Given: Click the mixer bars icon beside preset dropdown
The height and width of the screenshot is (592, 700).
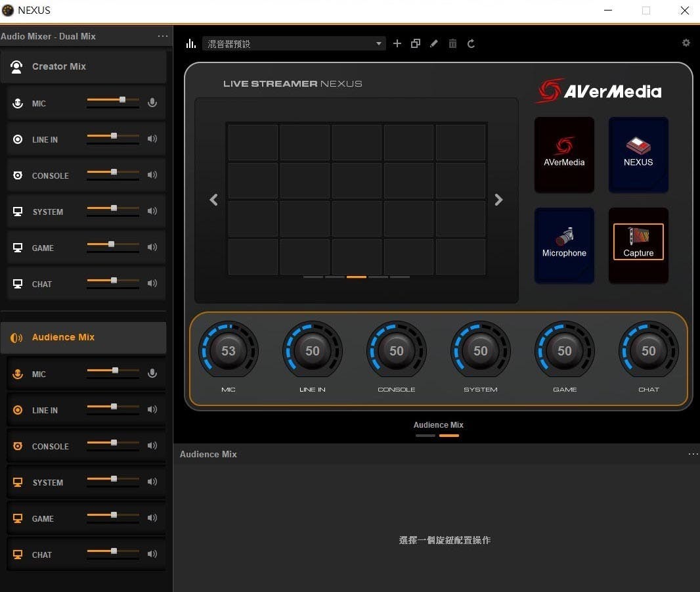Looking at the screenshot, I should point(191,43).
